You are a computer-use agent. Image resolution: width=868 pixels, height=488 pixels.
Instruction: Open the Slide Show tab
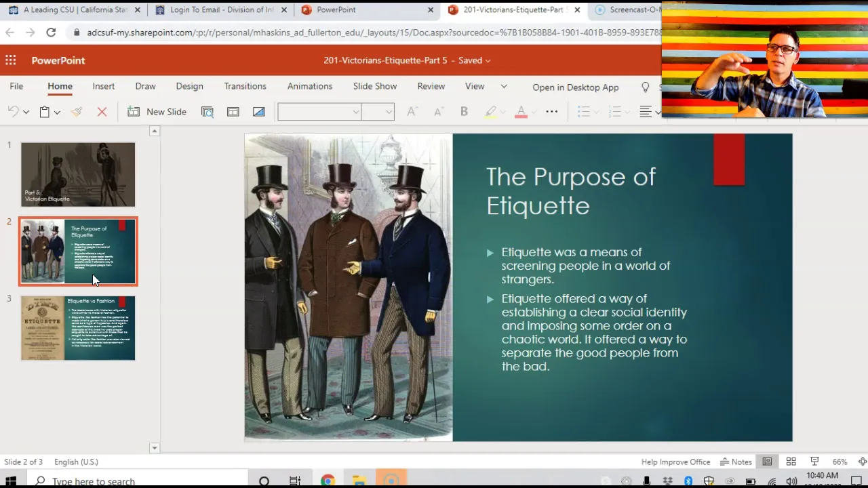click(375, 86)
